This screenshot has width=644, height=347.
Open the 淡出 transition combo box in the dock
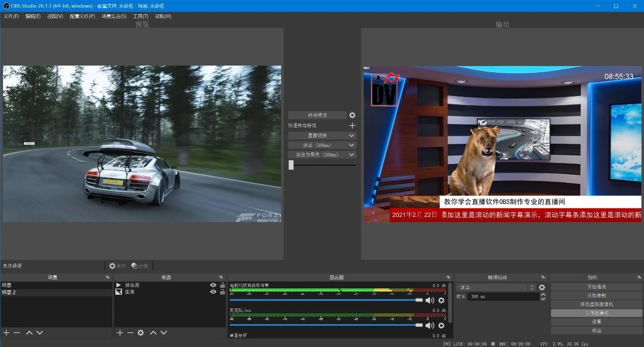pos(496,288)
